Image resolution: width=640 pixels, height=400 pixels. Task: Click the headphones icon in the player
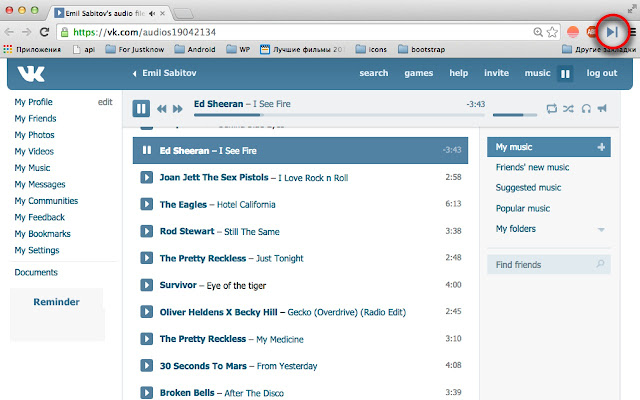click(x=586, y=109)
